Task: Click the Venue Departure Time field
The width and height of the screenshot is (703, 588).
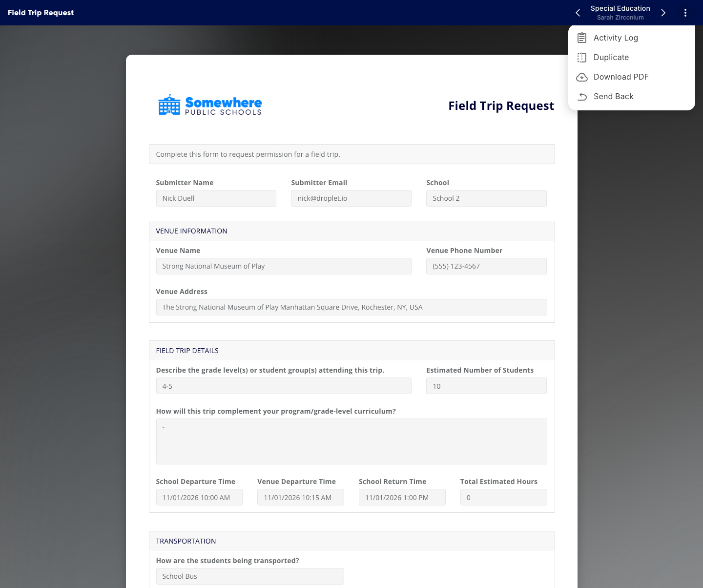Action: (x=301, y=497)
